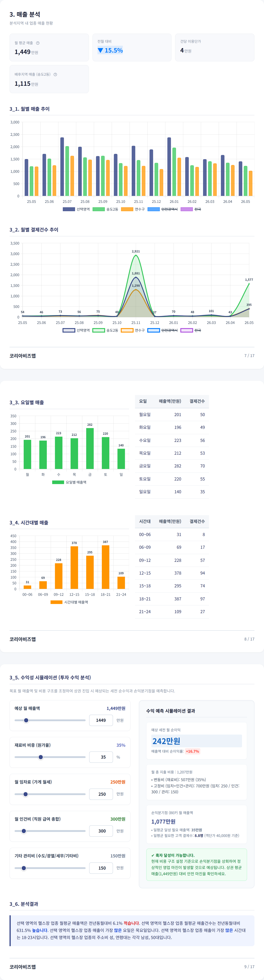This screenshot has width=264, height=980.
Task: Click the 수익 예측 시뮬레이션 결과 title
Action: tap(171, 711)
